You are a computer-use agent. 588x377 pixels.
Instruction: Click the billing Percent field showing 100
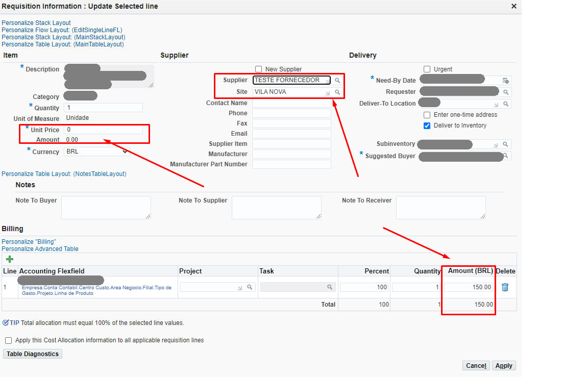[x=364, y=287]
